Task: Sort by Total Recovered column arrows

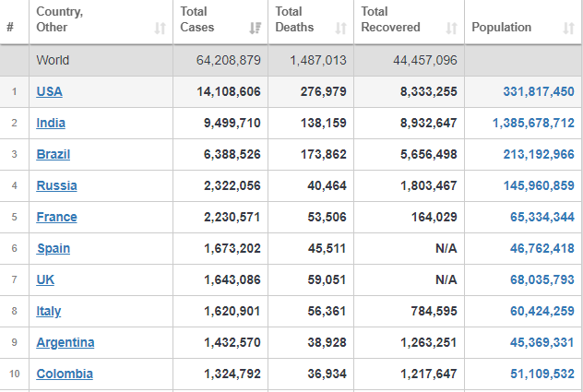Action: [451, 28]
